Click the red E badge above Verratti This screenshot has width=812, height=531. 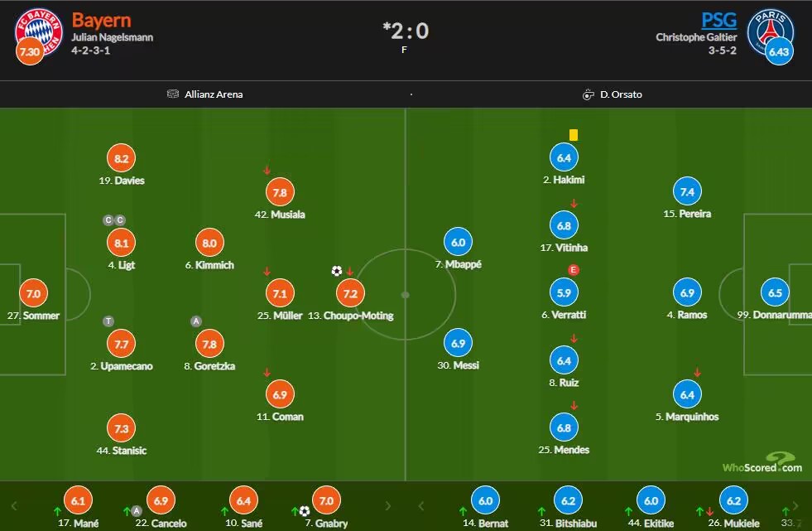point(574,269)
